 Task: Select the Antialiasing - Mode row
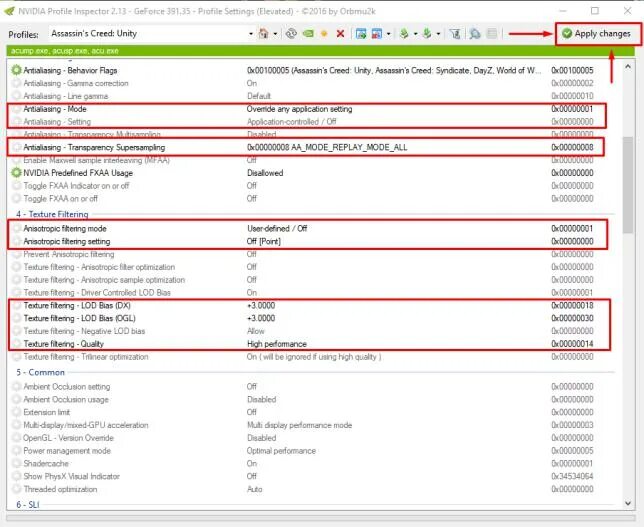point(310,109)
